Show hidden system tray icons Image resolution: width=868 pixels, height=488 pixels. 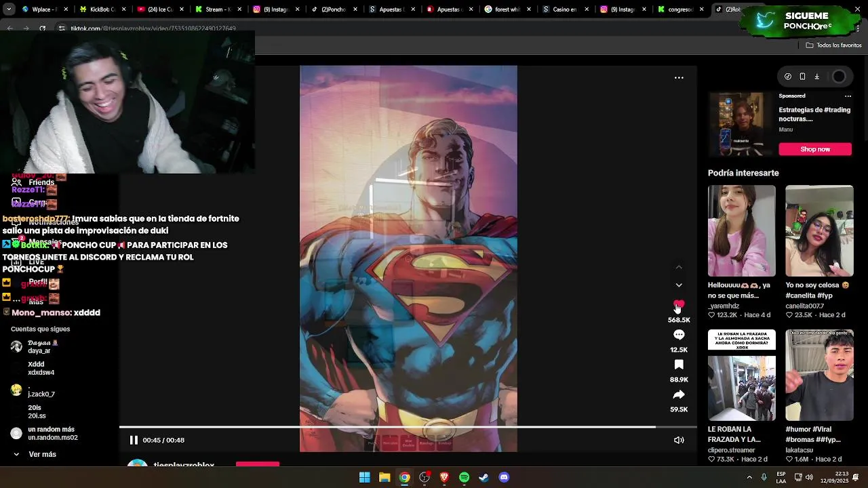pos(749,477)
